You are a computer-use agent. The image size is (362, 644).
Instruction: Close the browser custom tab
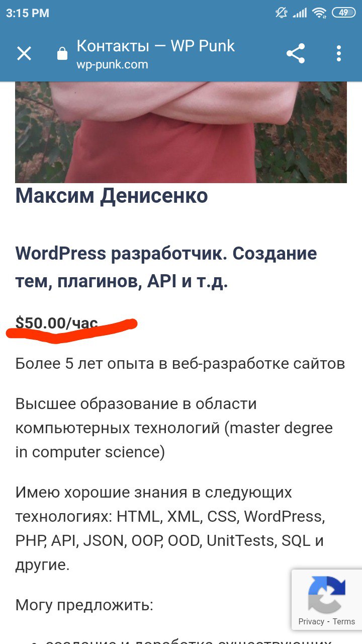point(24,53)
